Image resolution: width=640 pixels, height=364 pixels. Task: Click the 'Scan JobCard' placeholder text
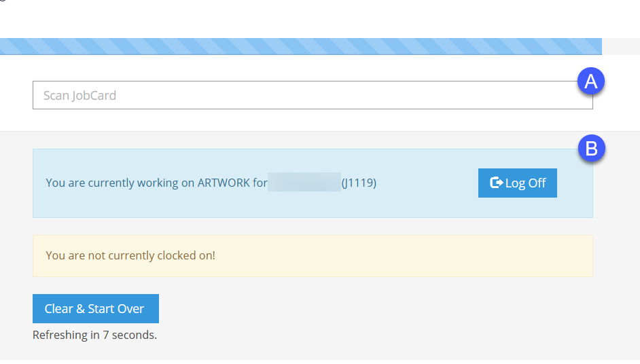point(79,95)
